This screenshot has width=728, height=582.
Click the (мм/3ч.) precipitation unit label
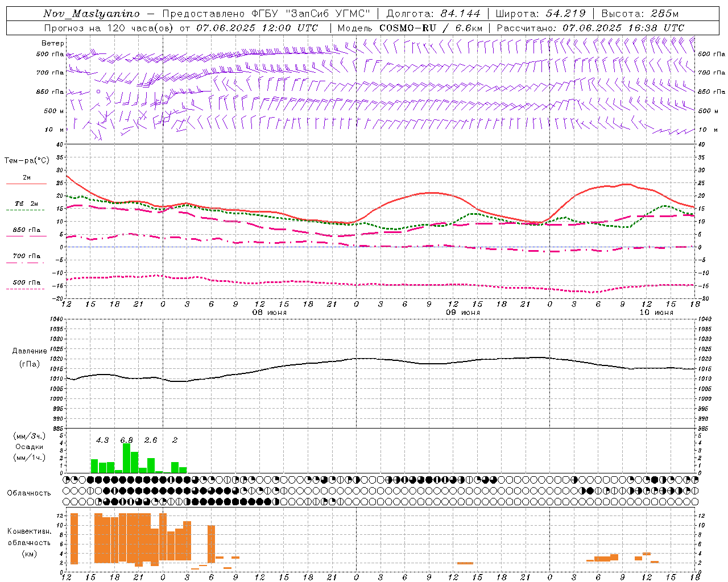point(29,436)
